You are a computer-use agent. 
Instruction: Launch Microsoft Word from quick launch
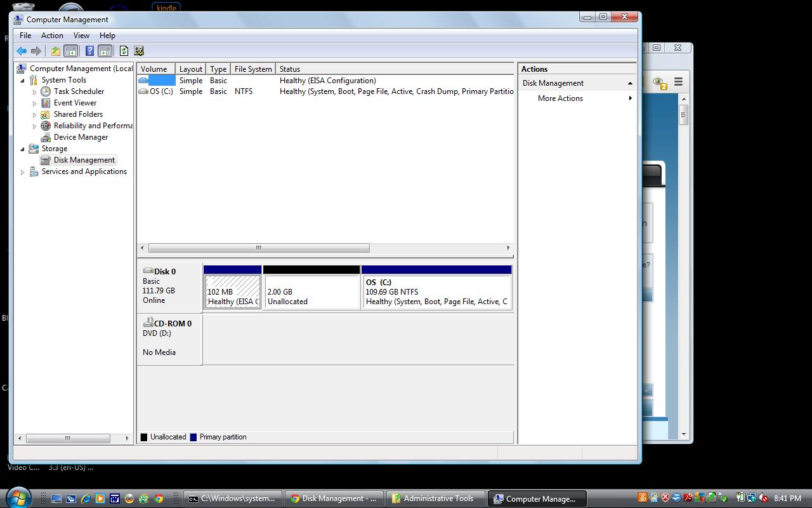point(115,498)
